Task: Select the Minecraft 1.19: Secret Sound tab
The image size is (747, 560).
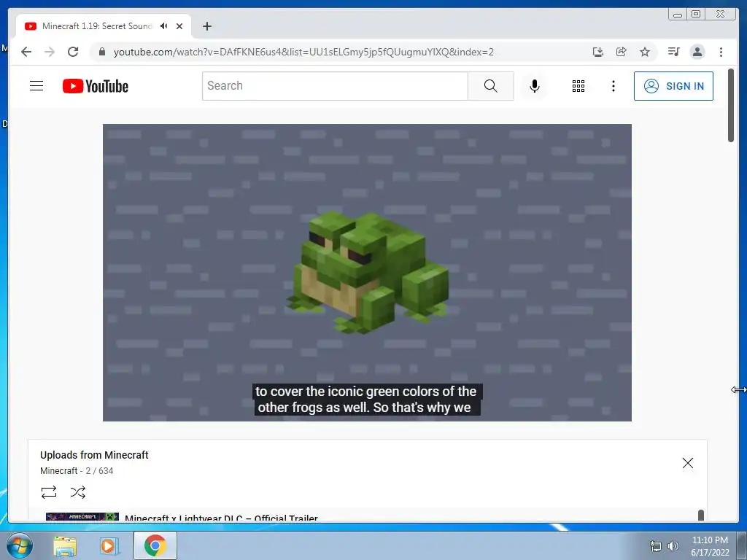Action: [97, 26]
